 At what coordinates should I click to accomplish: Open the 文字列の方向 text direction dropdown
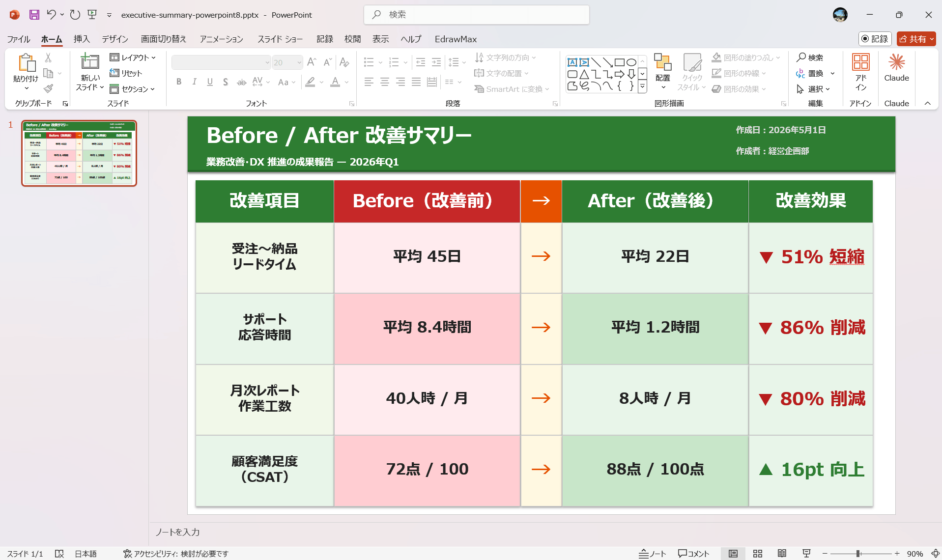tap(505, 57)
